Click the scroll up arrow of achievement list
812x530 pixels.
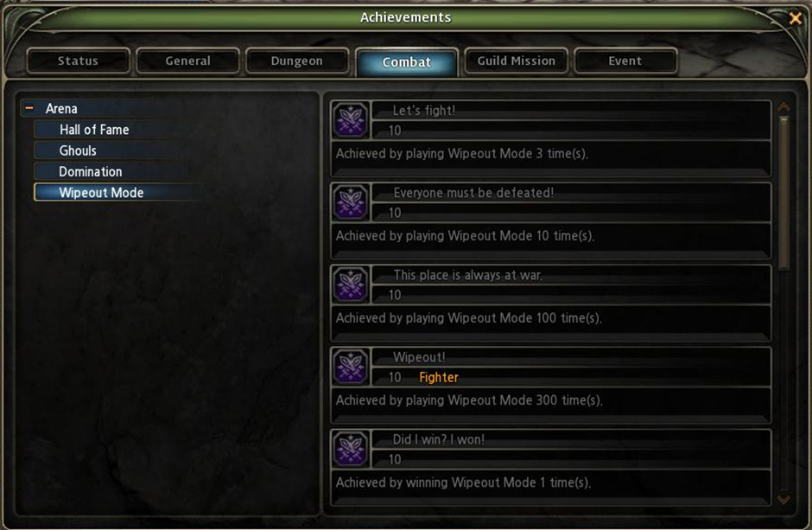click(x=783, y=106)
